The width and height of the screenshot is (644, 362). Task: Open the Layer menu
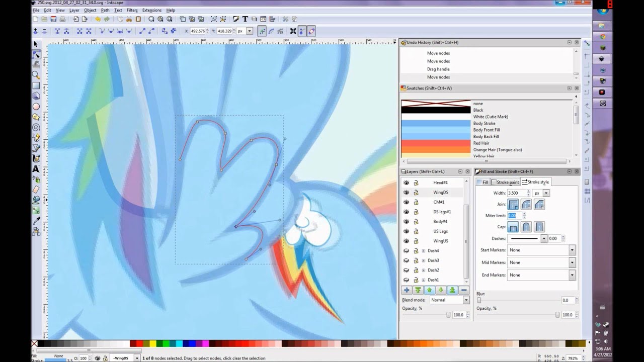click(x=74, y=10)
